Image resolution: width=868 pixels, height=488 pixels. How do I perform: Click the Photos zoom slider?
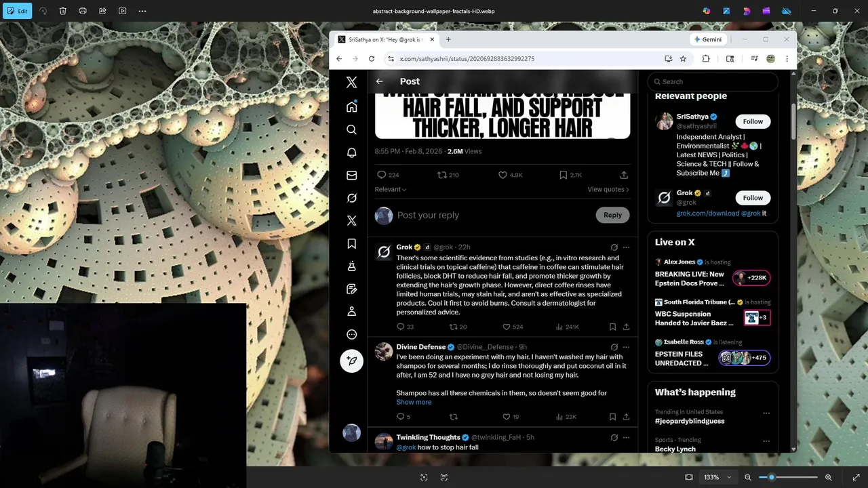788,477
